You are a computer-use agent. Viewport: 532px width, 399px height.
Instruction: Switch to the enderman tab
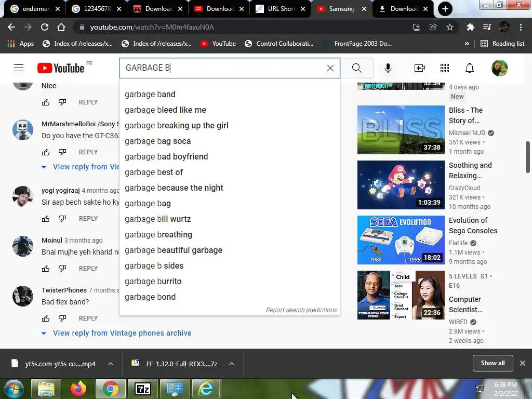pos(35,9)
